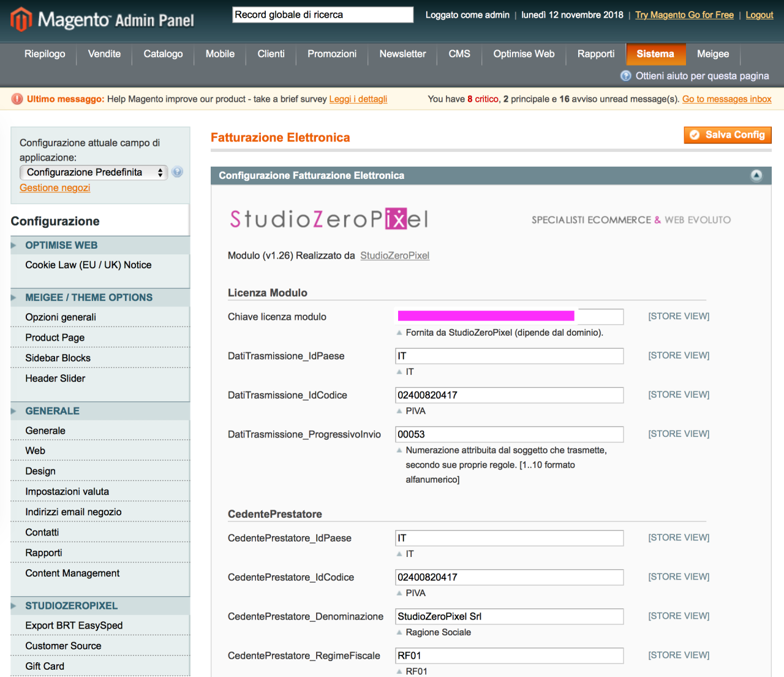Open the Meigee menu

713,54
